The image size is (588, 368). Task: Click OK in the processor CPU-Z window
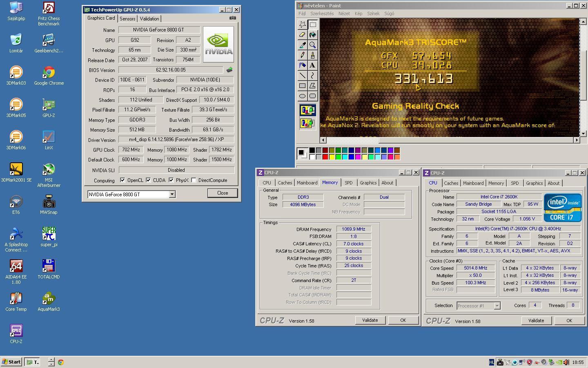pos(569,321)
